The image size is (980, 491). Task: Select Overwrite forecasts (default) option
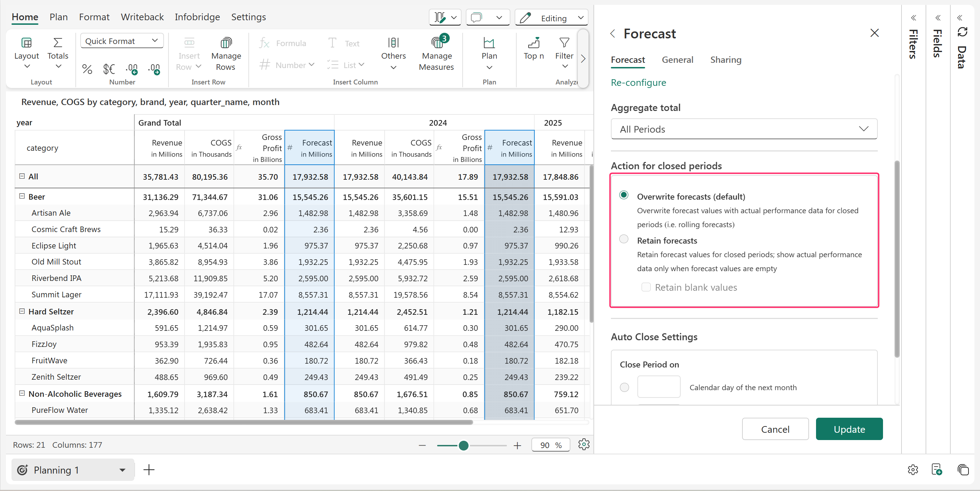pos(624,195)
